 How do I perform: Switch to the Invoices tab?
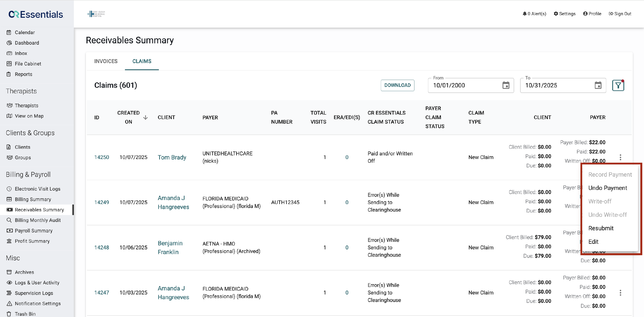106,61
